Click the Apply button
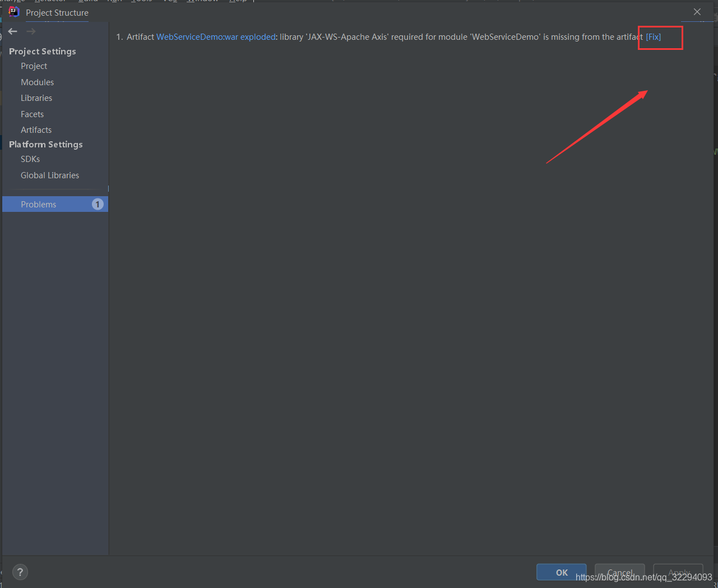Viewport: 718px width, 588px height. pyautogui.click(x=678, y=572)
